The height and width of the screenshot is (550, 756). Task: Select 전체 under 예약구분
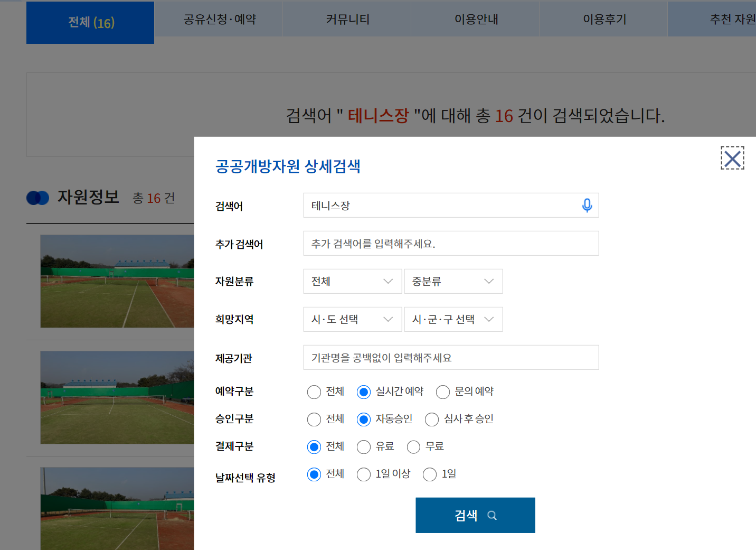(x=314, y=392)
